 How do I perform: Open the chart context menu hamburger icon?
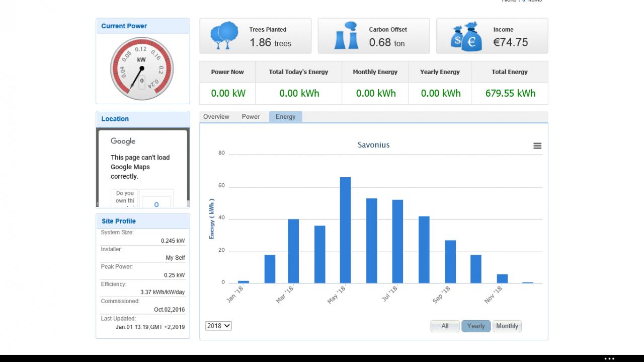pyautogui.click(x=537, y=146)
